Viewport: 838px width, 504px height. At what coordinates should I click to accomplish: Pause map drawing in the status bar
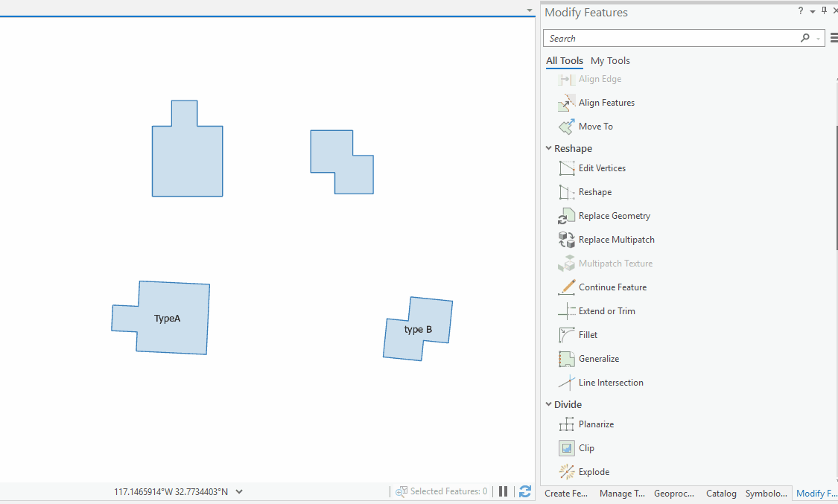click(x=503, y=491)
